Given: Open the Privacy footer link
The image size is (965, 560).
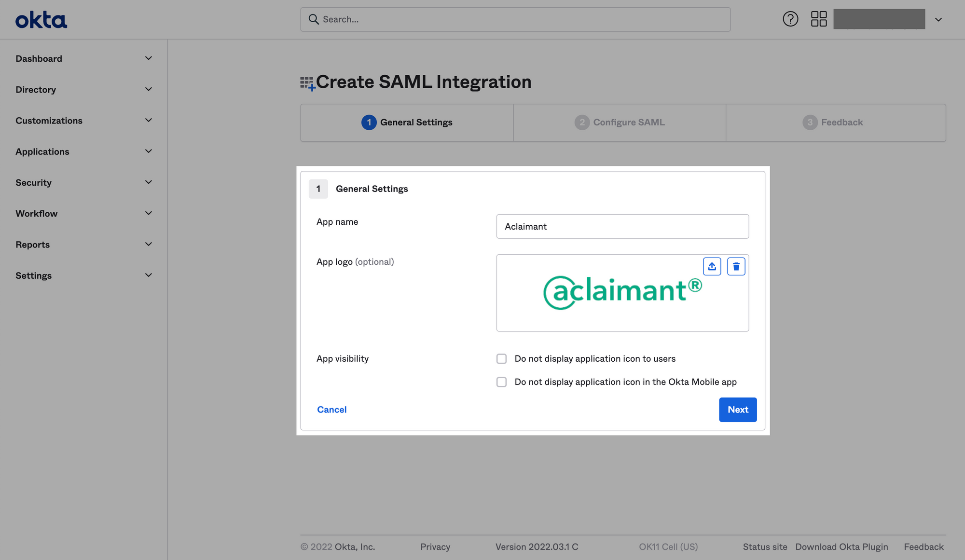Looking at the screenshot, I should click(435, 547).
